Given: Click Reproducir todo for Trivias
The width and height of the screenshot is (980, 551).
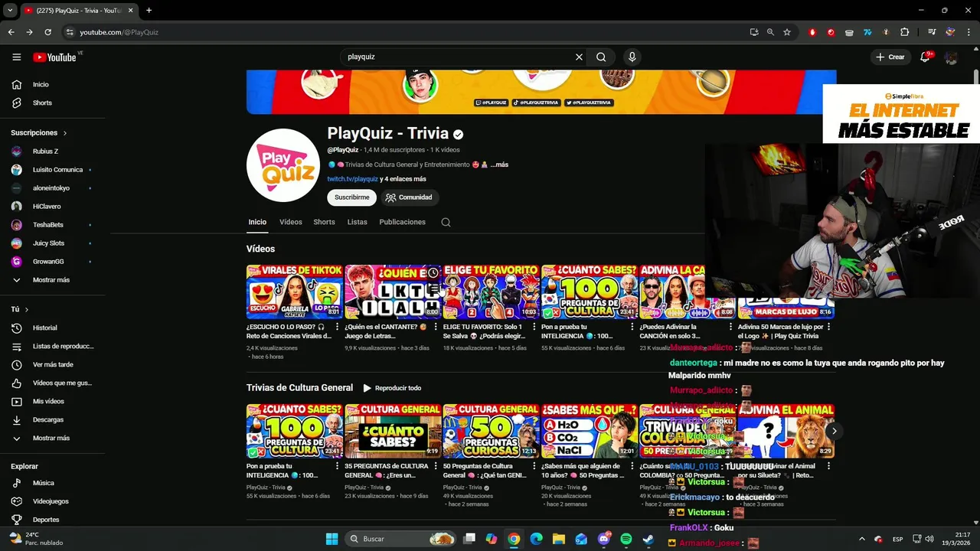Looking at the screenshot, I should (x=392, y=388).
